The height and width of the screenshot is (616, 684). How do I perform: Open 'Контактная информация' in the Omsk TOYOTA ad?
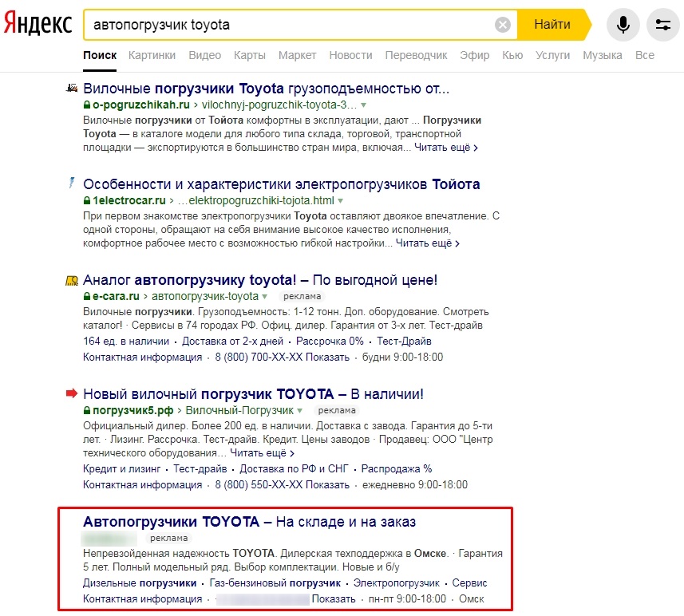click(x=143, y=599)
